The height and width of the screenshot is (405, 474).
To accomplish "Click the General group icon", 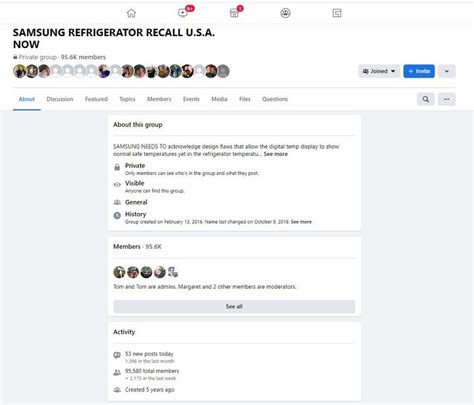I will [x=117, y=202].
